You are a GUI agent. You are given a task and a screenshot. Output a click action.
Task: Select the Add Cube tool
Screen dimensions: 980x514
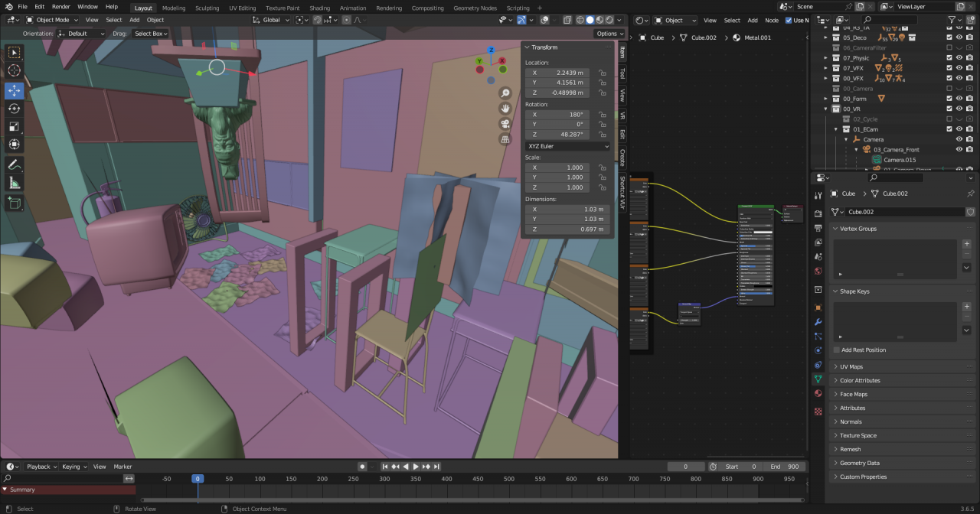[15, 203]
